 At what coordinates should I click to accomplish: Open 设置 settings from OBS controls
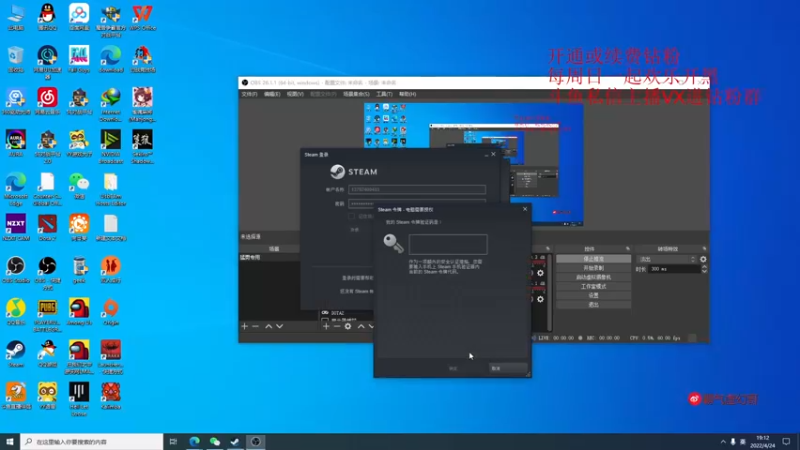593,295
